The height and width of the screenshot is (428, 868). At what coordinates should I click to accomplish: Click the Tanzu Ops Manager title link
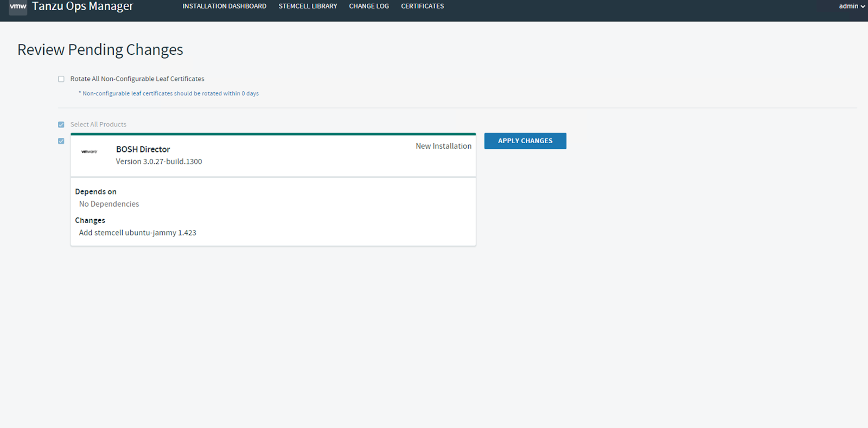coord(82,7)
